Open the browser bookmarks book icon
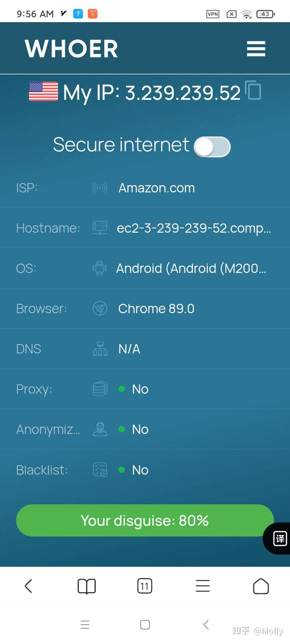The image size is (290, 644). pos(87,586)
